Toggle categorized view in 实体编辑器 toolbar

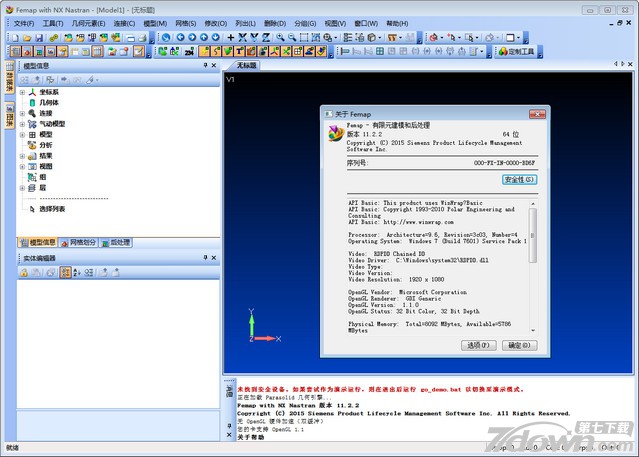pyautogui.click(x=65, y=272)
